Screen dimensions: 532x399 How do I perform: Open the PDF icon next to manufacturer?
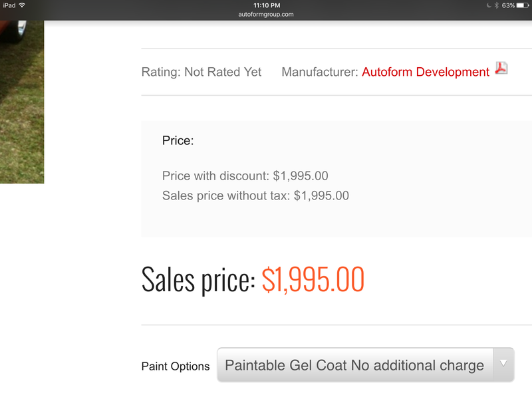pyautogui.click(x=501, y=68)
